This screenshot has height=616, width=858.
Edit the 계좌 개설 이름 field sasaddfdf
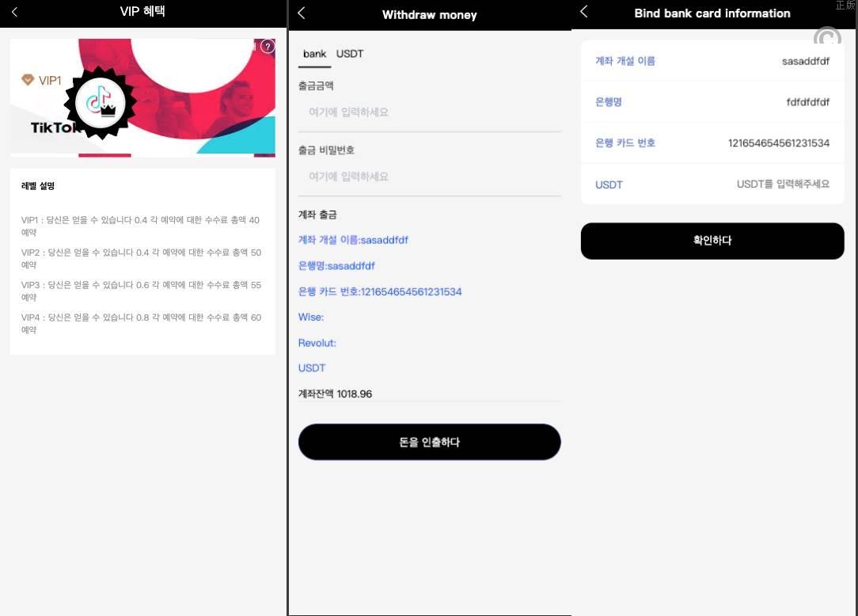point(712,61)
